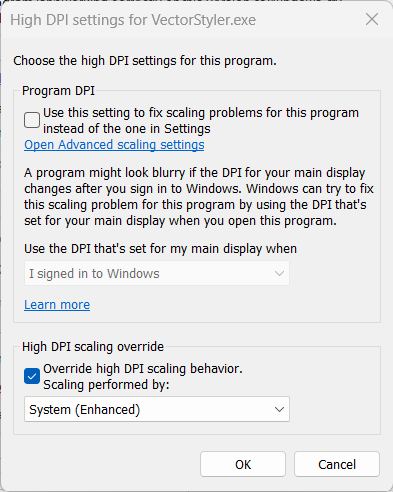Dismiss the dialog with the Cancel button
Viewport: 393px width, 492px height.
[337, 464]
